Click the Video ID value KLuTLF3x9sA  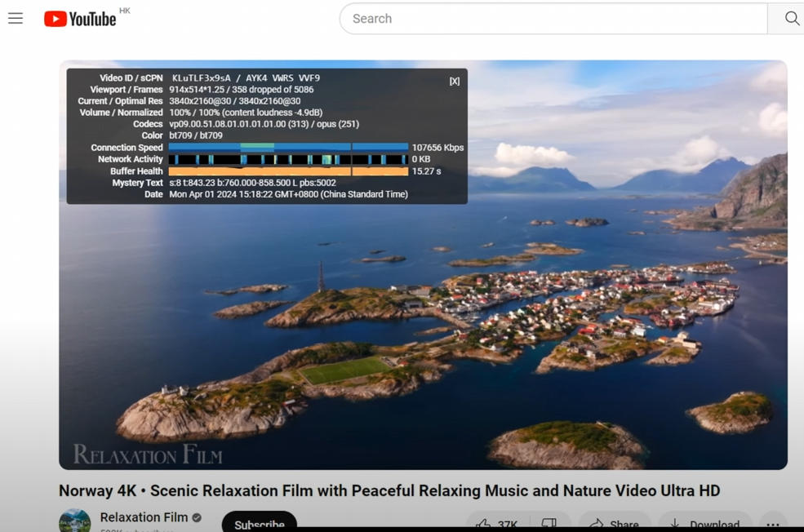pos(201,78)
